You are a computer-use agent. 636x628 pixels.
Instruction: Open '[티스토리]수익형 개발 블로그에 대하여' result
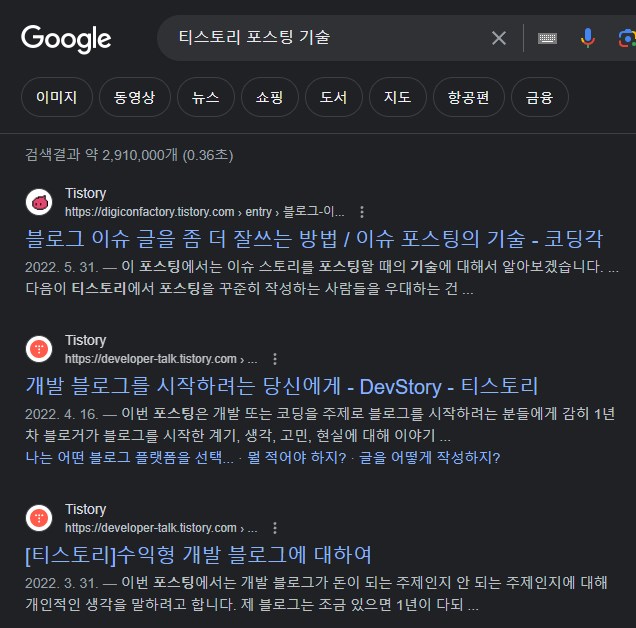[198, 555]
